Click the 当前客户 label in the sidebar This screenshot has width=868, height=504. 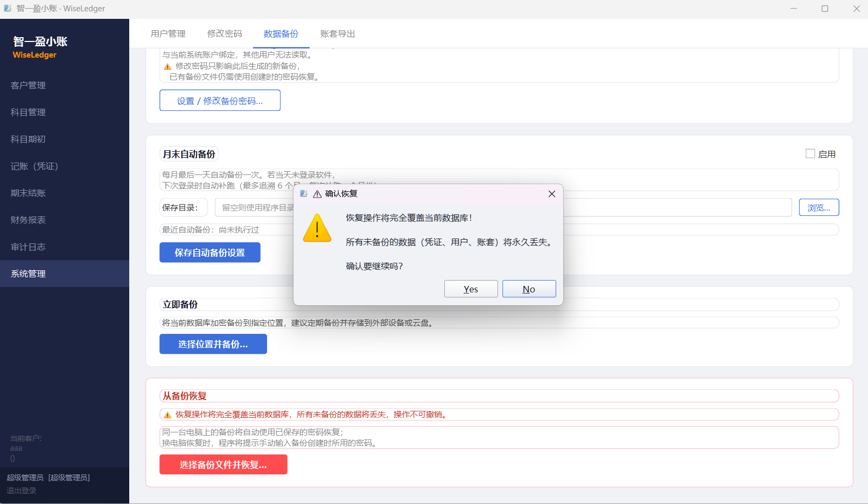click(26, 438)
